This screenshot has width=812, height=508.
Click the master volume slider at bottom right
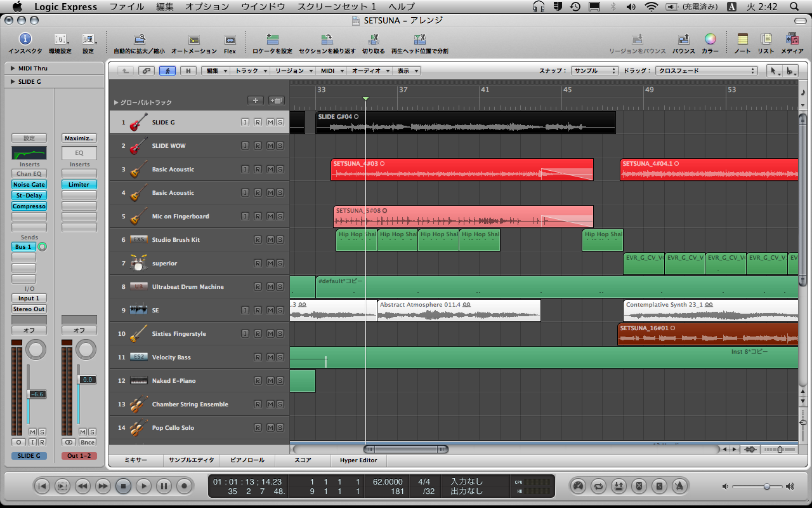click(767, 486)
